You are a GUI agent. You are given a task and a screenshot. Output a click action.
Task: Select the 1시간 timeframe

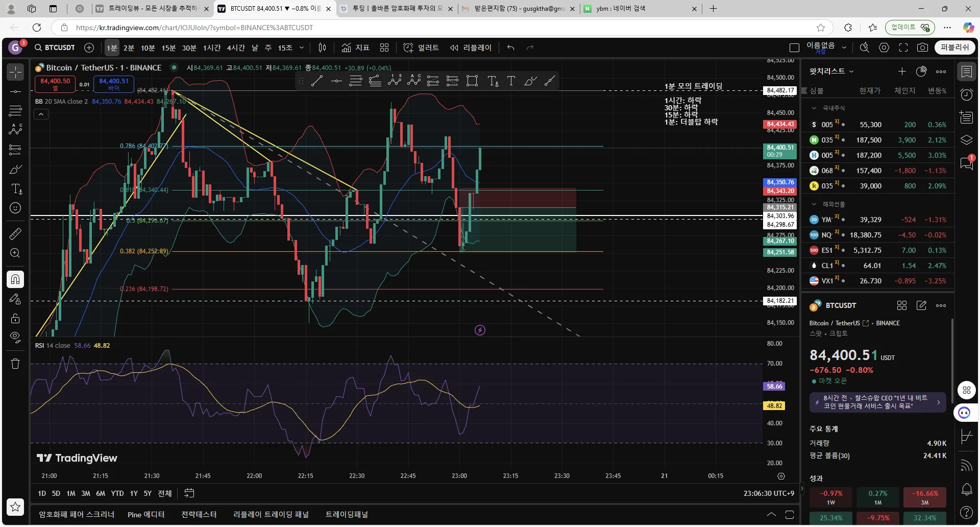coord(212,47)
